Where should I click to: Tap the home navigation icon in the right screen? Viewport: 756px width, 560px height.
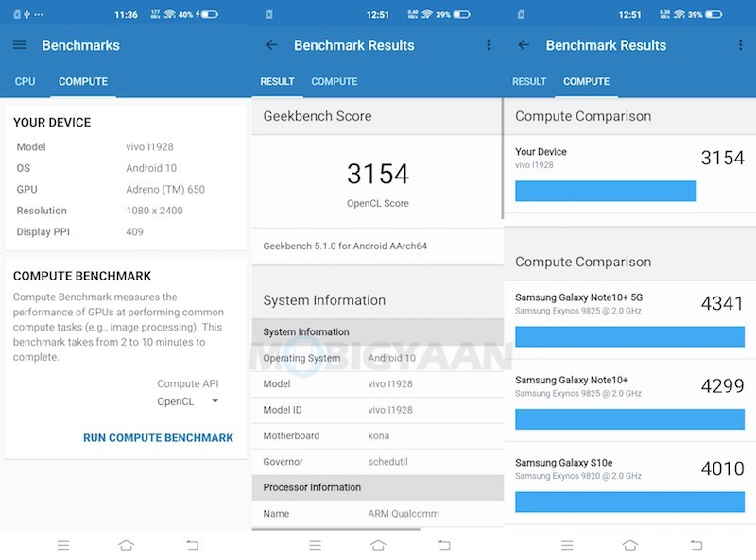(x=630, y=545)
